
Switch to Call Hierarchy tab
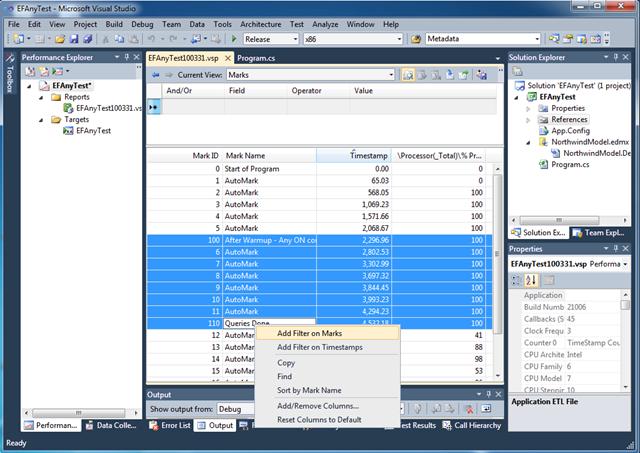[472, 425]
